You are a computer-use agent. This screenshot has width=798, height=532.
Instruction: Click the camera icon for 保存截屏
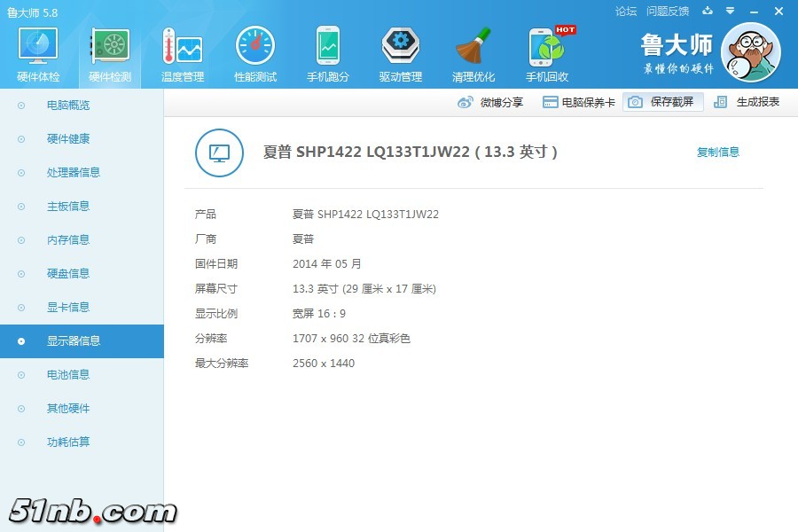pyautogui.click(x=635, y=102)
